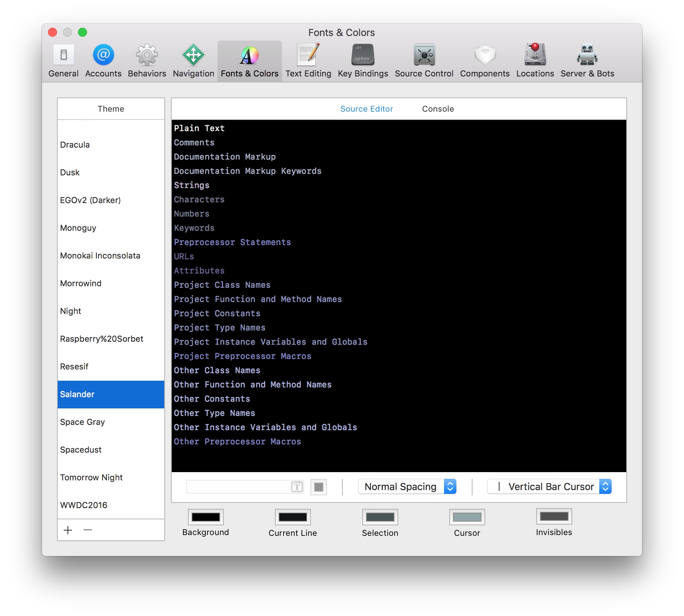684x616 pixels.
Task: Open the Key Bindings preferences pane
Action: click(x=363, y=61)
